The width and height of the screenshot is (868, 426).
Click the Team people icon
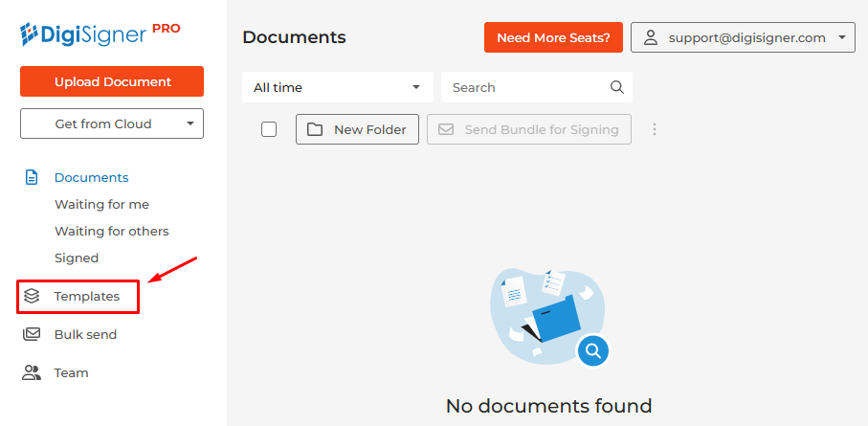[32, 372]
